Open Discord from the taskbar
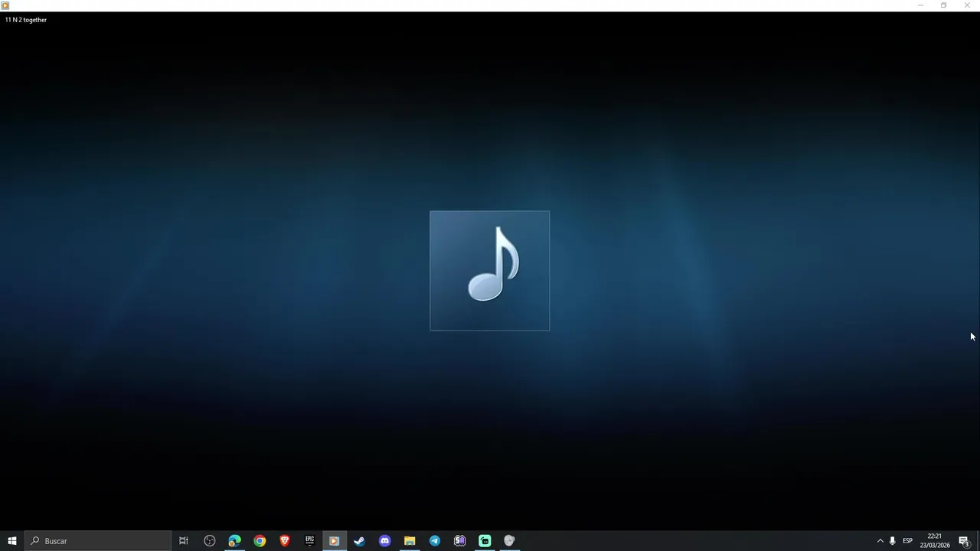The height and width of the screenshot is (551, 980). [x=384, y=541]
